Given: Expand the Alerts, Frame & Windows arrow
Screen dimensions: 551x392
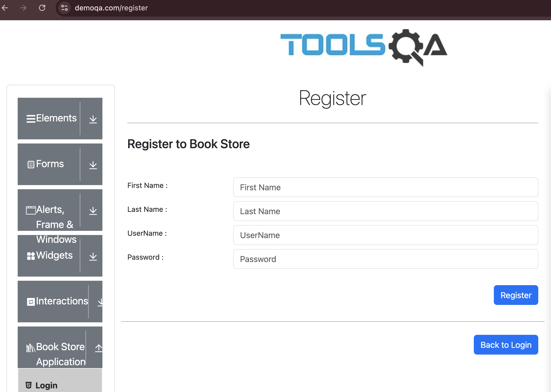Looking at the screenshot, I should (x=93, y=211).
